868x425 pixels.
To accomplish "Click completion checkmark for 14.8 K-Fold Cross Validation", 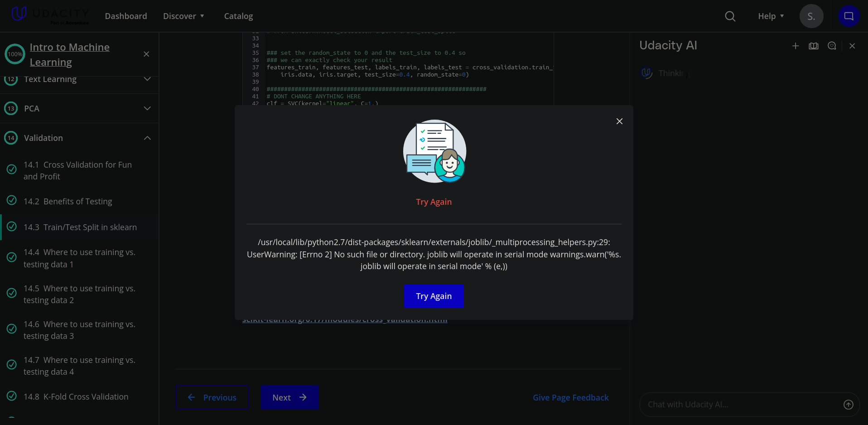I will pyautogui.click(x=12, y=396).
